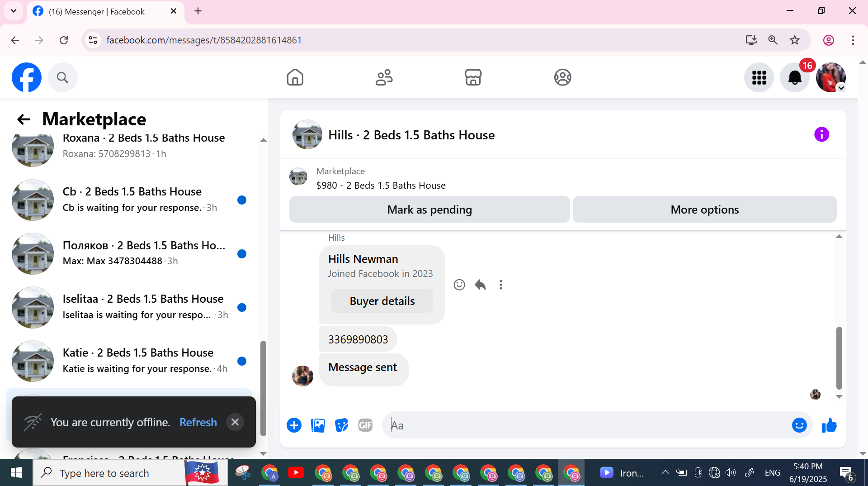Open Facebook home via the logo
Image resolution: width=868 pixels, height=486 pixels.
tap(27, 77)
